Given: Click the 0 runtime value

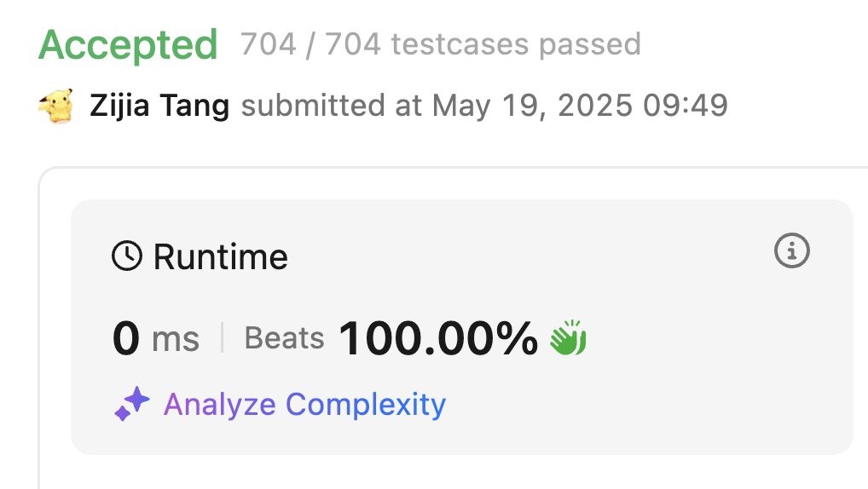Looking at the screenshot, I should point(125,339).
